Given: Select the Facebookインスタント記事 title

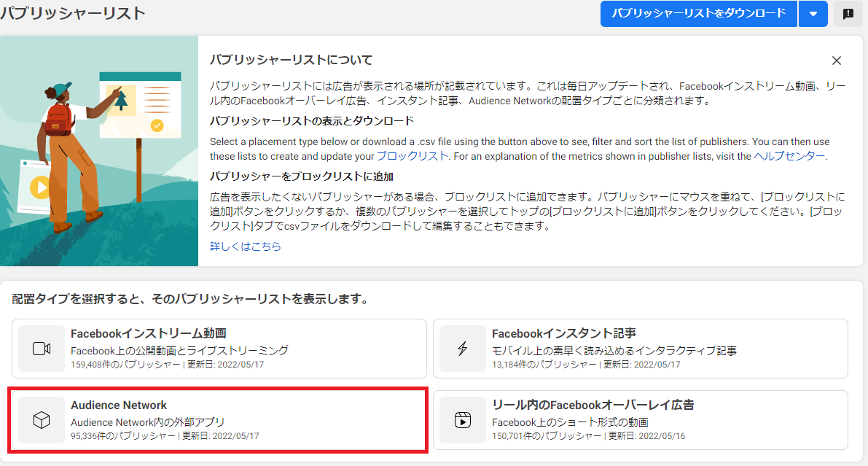Looking at the screenshot, I should pyautogui.click(x=563, y=333).
